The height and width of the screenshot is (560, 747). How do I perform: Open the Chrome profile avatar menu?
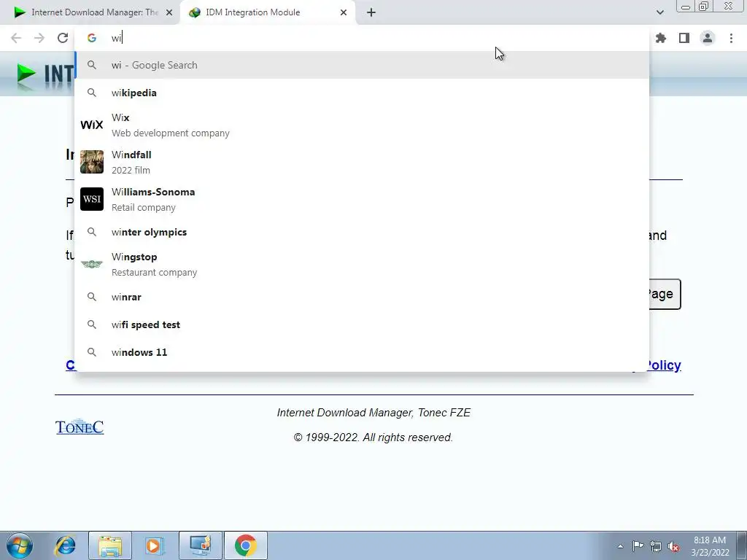click(708, 38)
